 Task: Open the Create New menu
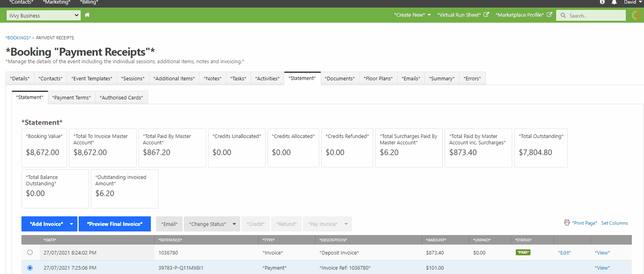(x=412, y=15)
